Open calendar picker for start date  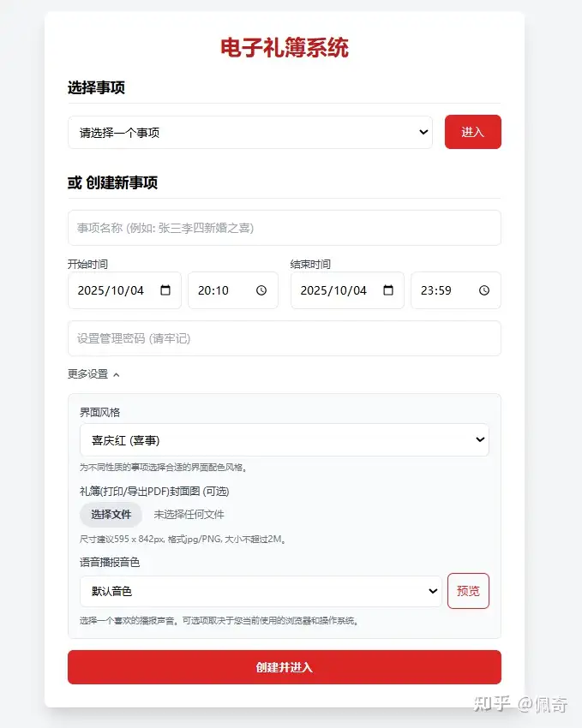tap(165, 290)
